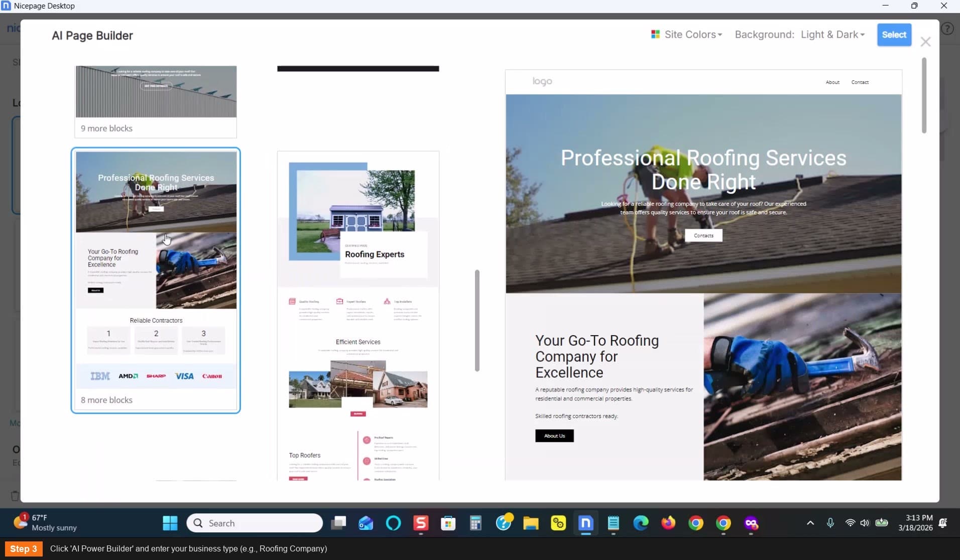Click the '8 more blocks' label
Image resolution: width=960 pixels, height=560 pixels.
tap(106, 400)
